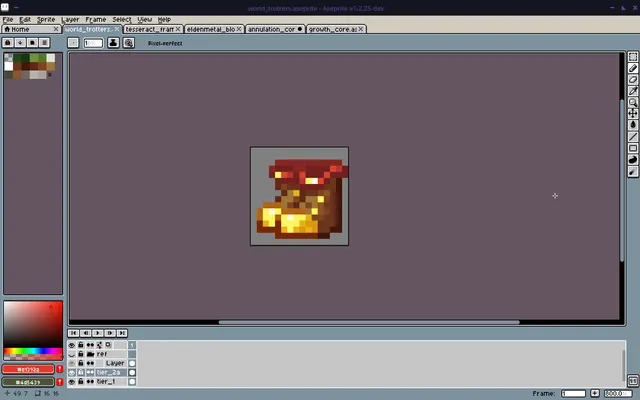Image resolution: width=640 pixels, height=400 pixels.
Task: Open the File menu
Action: [8, 20]
